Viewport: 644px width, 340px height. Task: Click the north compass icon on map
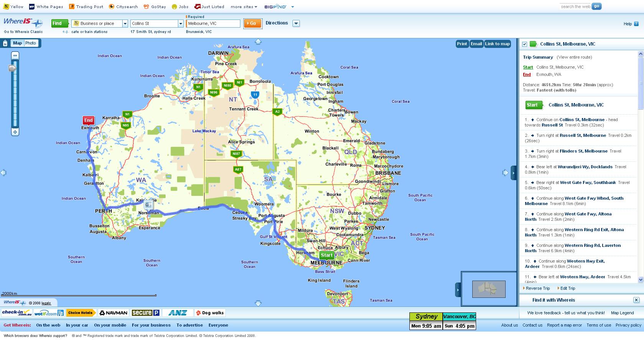(5, 43)
